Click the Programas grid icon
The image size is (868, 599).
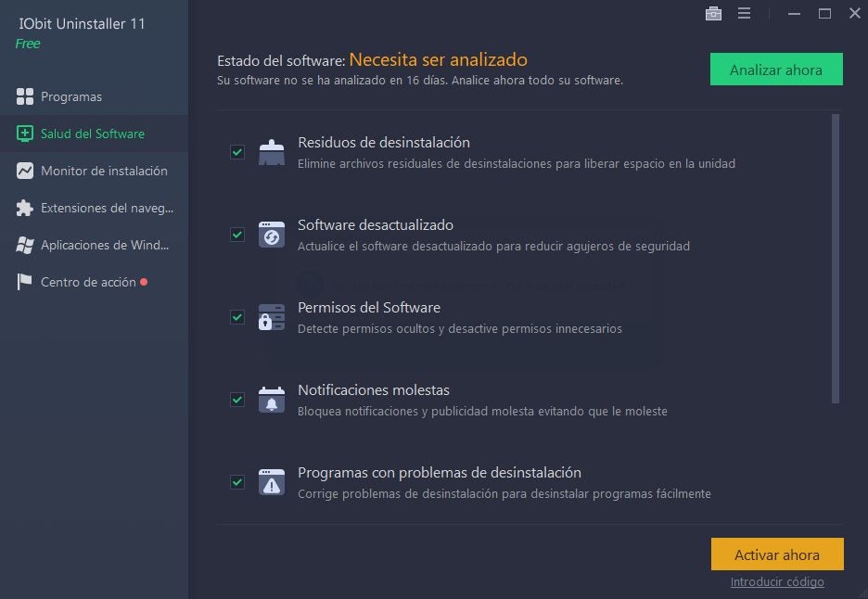point(25,96)
